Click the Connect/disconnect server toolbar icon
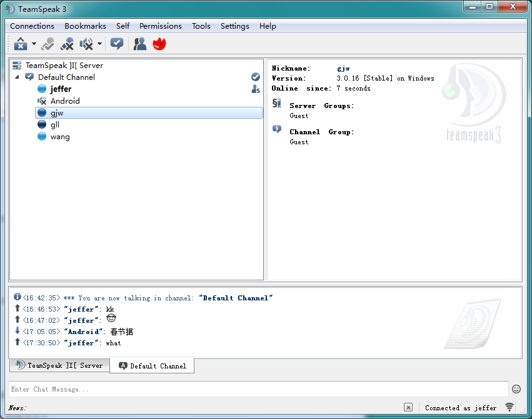This screenshot has height=419, width=532. (x=21, y=44)
